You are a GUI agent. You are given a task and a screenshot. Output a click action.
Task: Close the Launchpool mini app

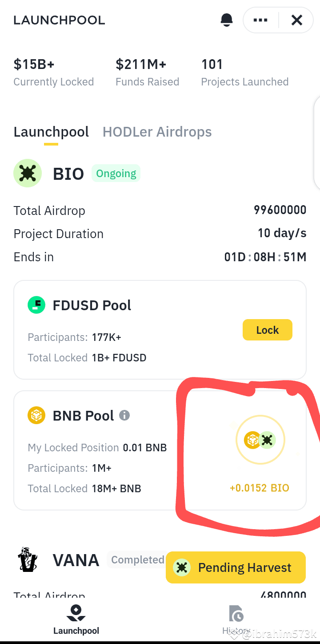(x=297, y=20)
